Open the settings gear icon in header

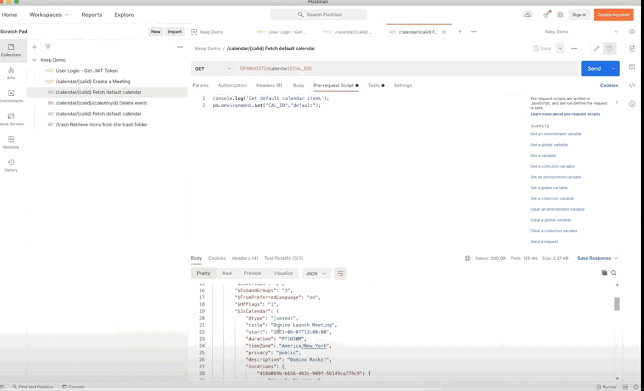click(560, 15)
